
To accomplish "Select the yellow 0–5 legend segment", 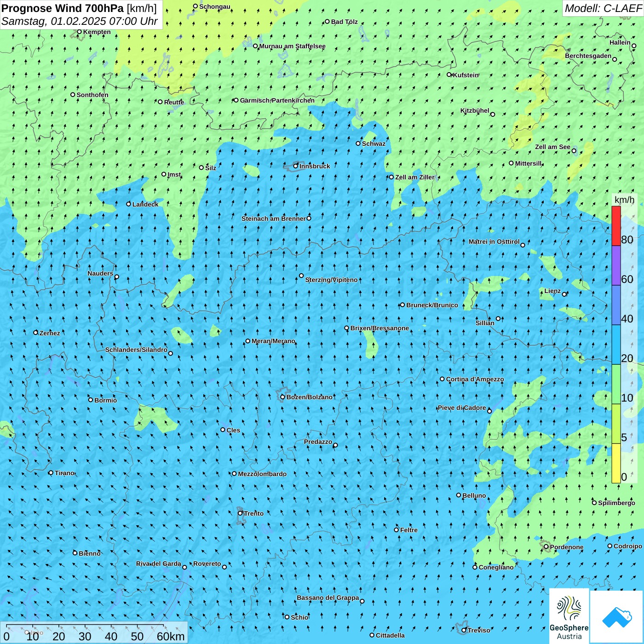I will [616, 463].
